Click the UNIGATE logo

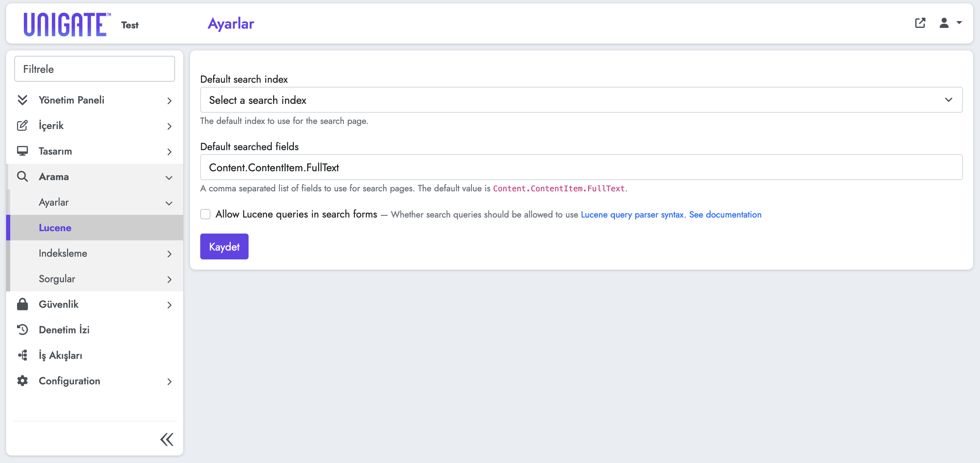pyautogui.click(x=67, y=25)
